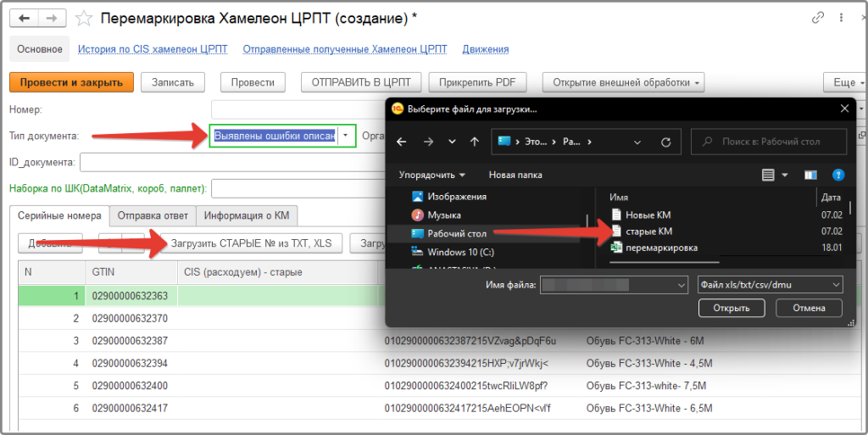Change the view layout icon in the dialog
The image size is (868, 435).
(x=768, y=175)
